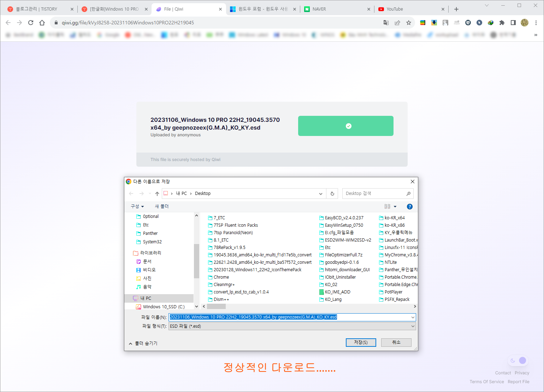Click the 취소 cancel button

coord(396,343)
